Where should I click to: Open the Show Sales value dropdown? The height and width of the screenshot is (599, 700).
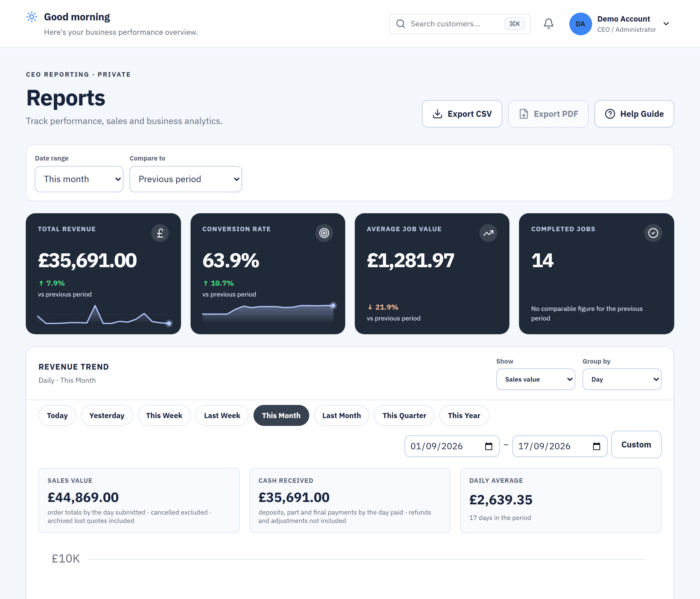(x=535, y=379)
